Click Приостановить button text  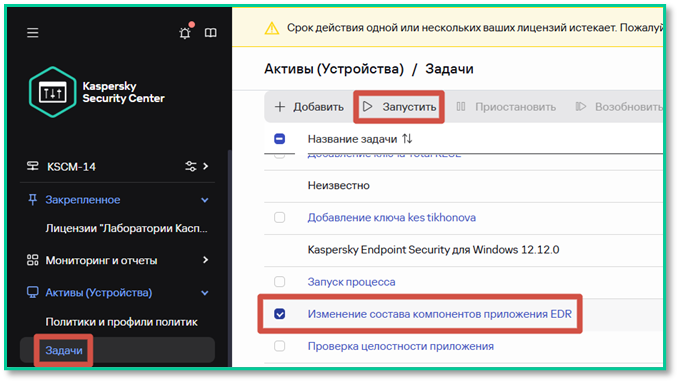pyautogui.click(x=515, y=107)
